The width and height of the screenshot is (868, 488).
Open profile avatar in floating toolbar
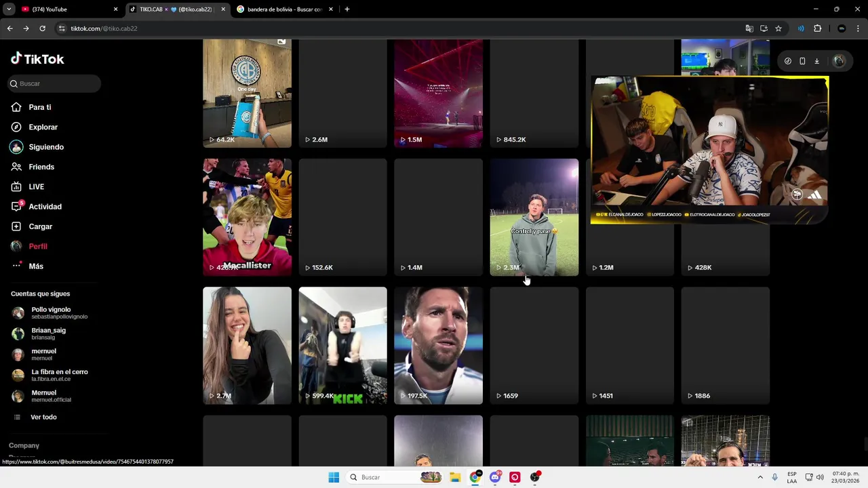click(839, 61)
